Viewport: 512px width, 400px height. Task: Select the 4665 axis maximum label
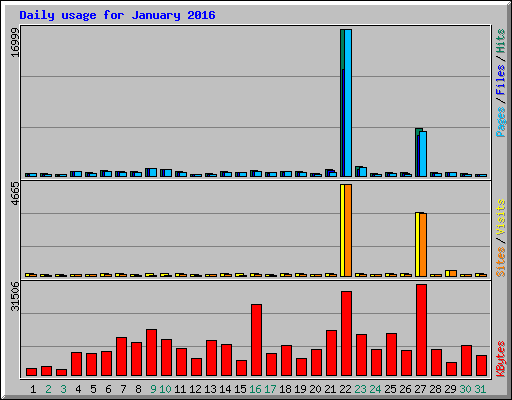(15, 193)
